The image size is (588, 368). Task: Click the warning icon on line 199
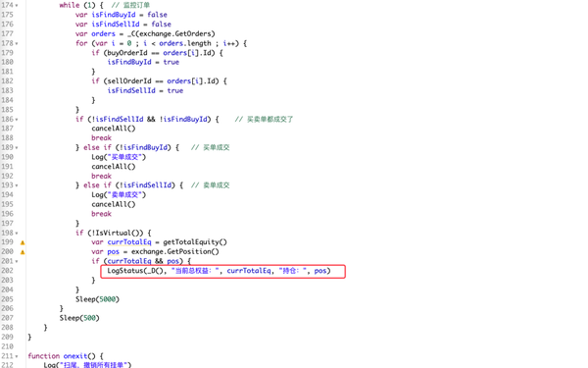[x=23, y=242]
